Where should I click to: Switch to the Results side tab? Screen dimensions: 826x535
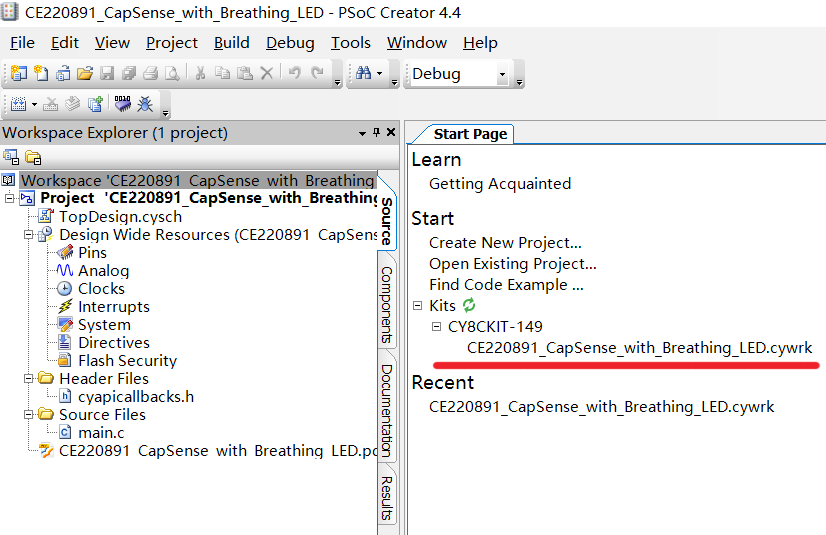[387, 498]
